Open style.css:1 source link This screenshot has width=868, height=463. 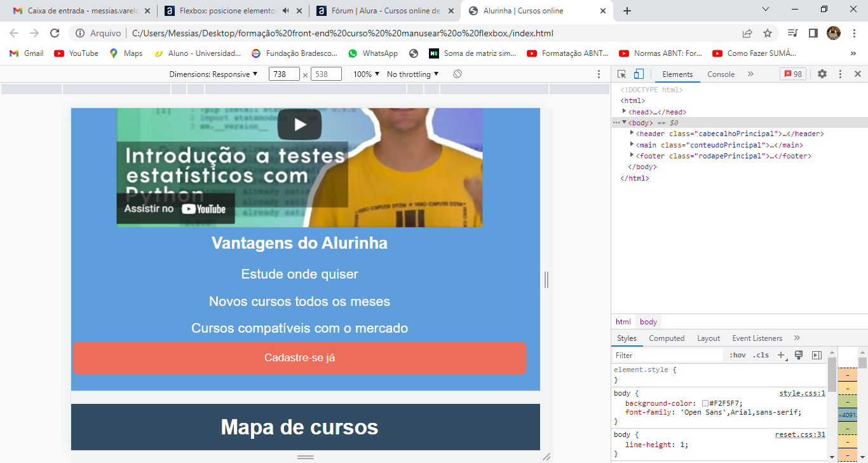coord(803,393)
